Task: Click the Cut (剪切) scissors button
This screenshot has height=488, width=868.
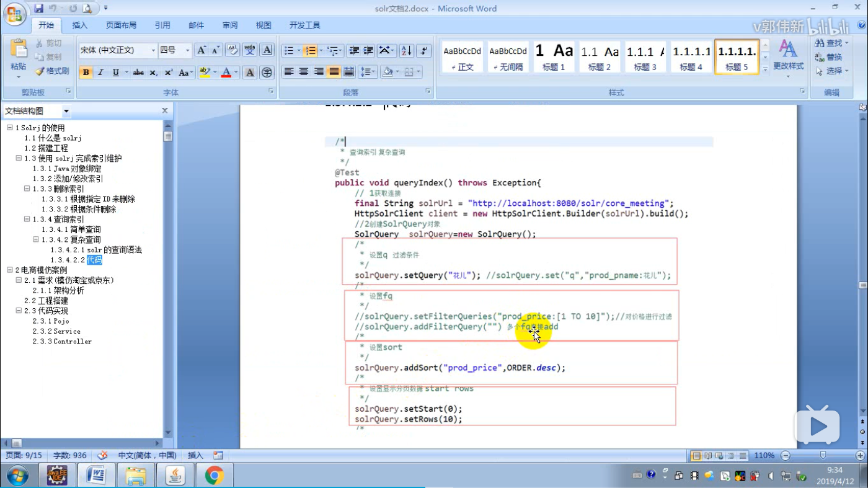Action: coord(48,43)
